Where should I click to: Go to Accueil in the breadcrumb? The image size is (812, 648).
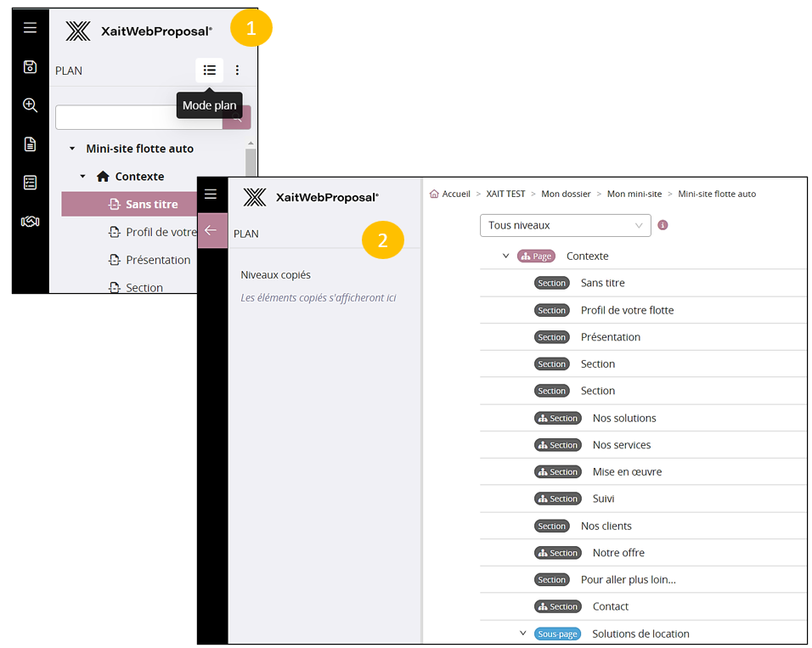point(455,194)
